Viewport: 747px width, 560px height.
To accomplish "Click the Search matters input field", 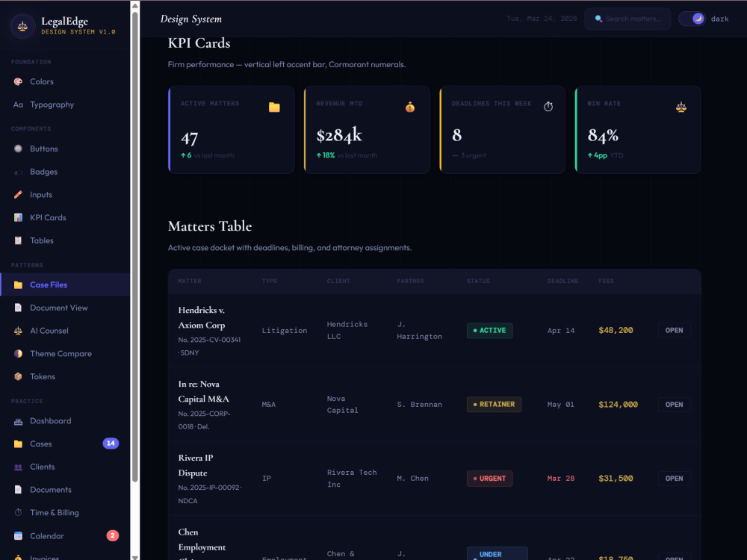I will tap(628, 19).
